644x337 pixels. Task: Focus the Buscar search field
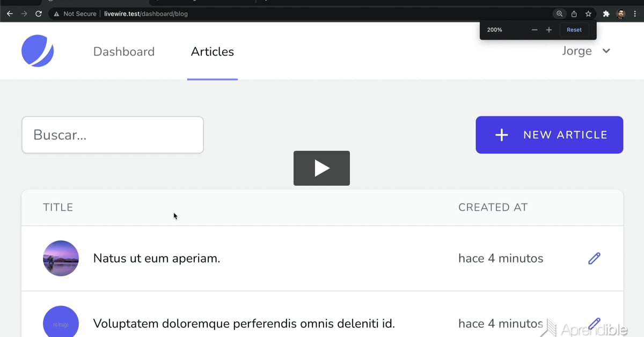[113, 135]
